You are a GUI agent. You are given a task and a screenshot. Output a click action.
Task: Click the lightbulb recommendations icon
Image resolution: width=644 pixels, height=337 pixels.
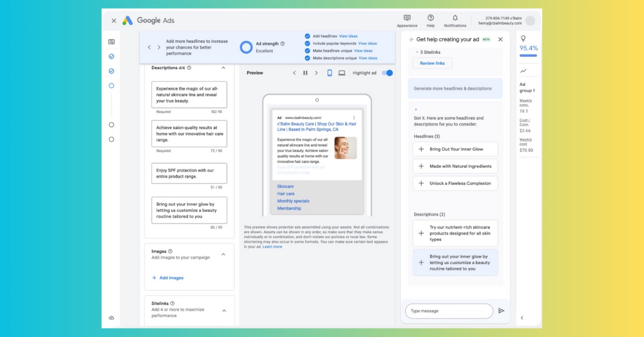pyautogui.click(x=523, y=39)
